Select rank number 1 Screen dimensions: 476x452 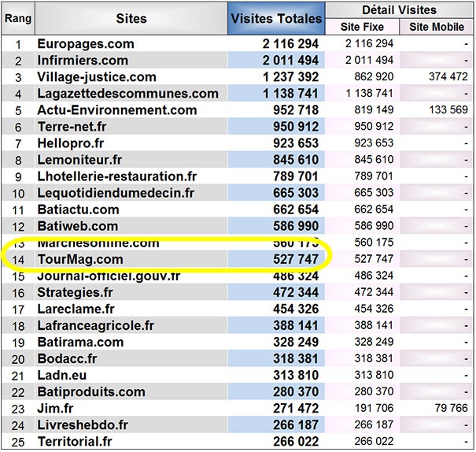pyautogui.click(x=18, y=45)
